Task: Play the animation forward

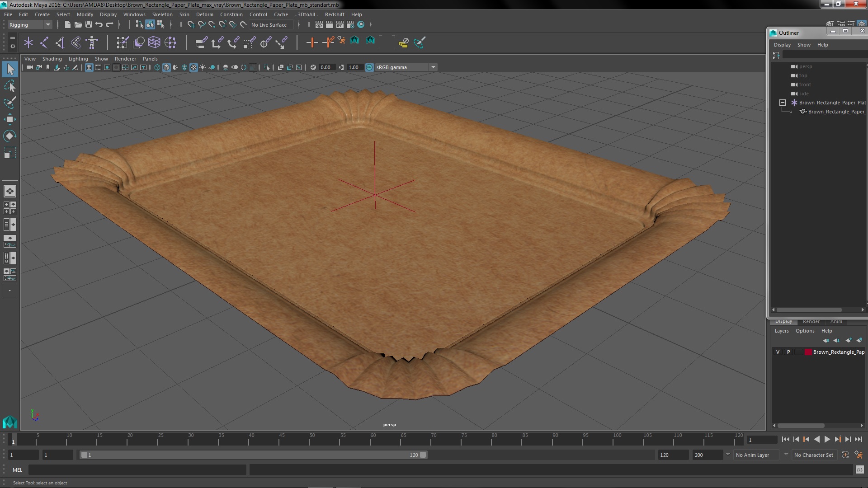Action: 827,439
